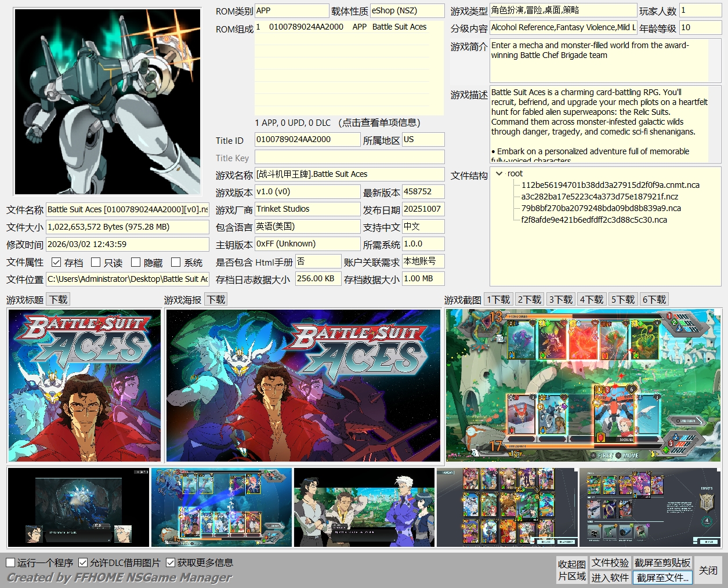
Task: Click the 关闭 button
Action: coord(708,570)
